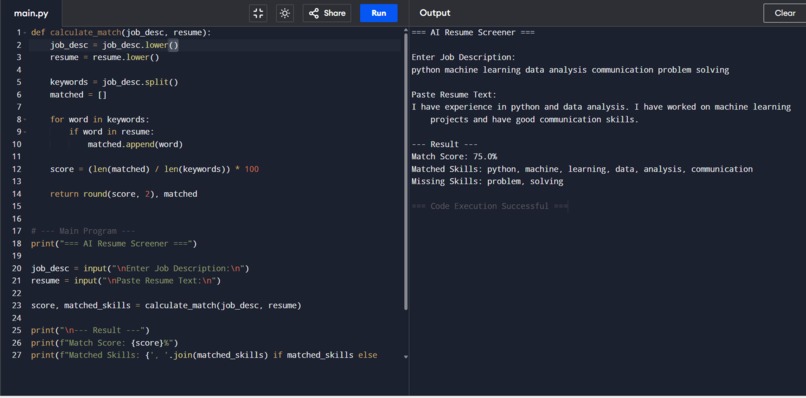The height and width of the screenshot is (398, 806).
Task: Click '=== Code Execution Successful ===' message
Action: click(x=489, y=206)
